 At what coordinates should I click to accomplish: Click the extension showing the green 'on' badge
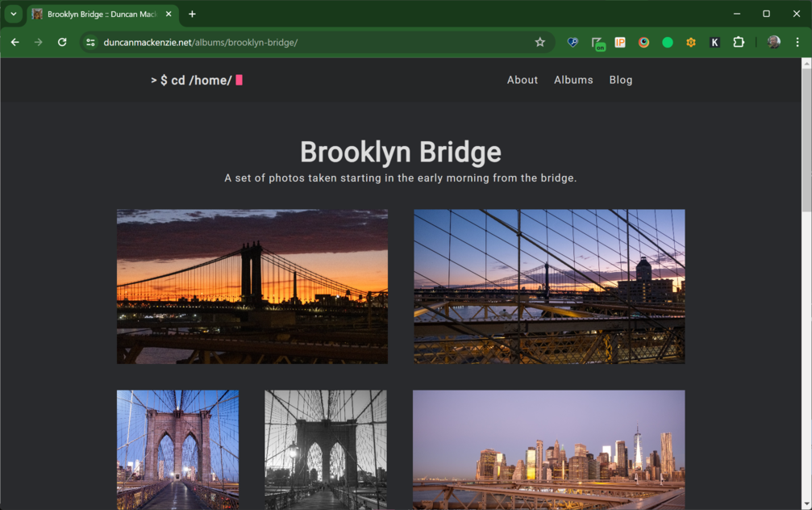click(597, 43)
